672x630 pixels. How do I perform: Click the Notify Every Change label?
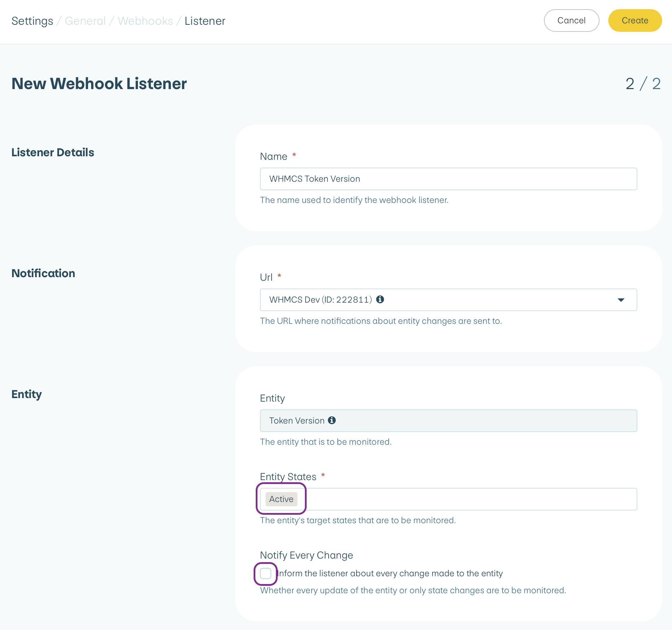(306, 555)
